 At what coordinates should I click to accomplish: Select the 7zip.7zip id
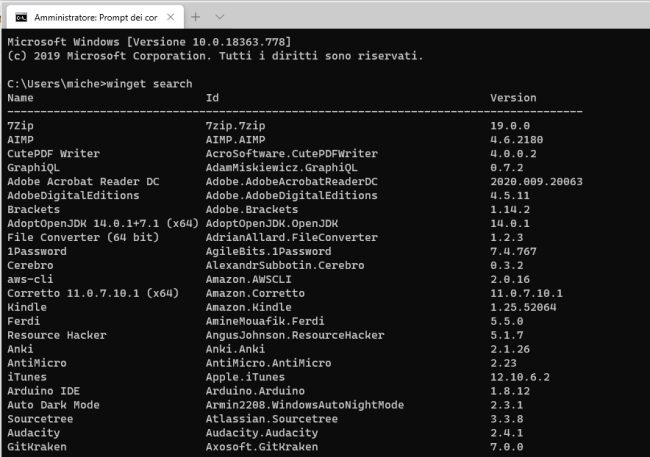click(235, 126)
